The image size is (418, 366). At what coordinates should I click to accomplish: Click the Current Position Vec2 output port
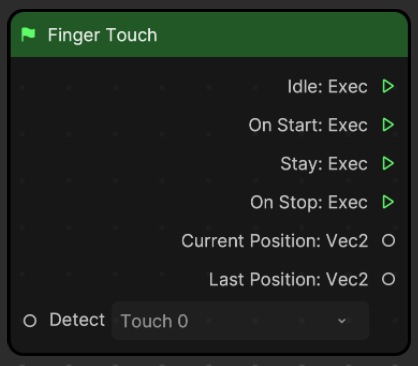(x=388, y=240)
